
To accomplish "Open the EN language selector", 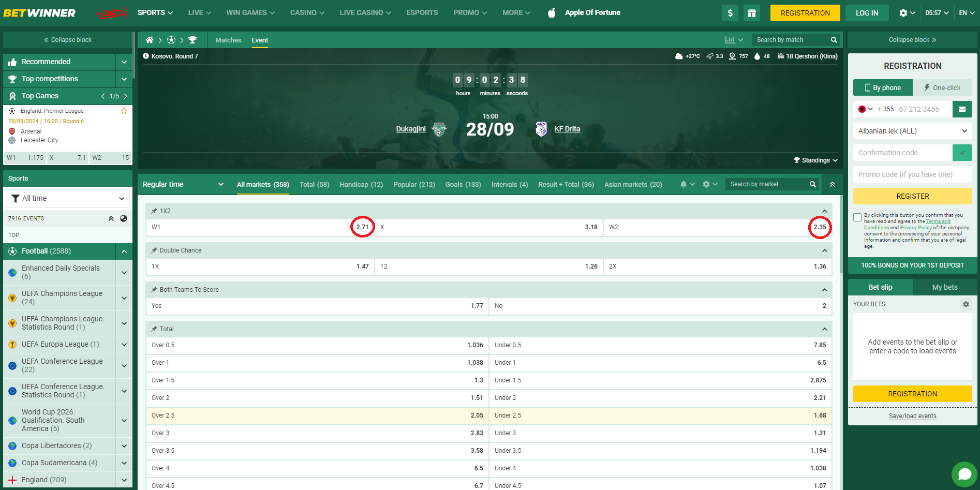I will pyautogui.click(x=967, y=13).
